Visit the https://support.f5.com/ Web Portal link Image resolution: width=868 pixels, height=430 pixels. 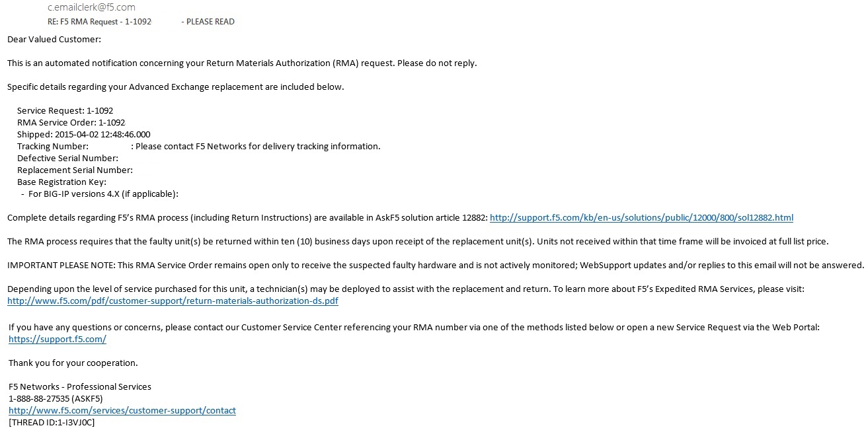pos(58,339)
